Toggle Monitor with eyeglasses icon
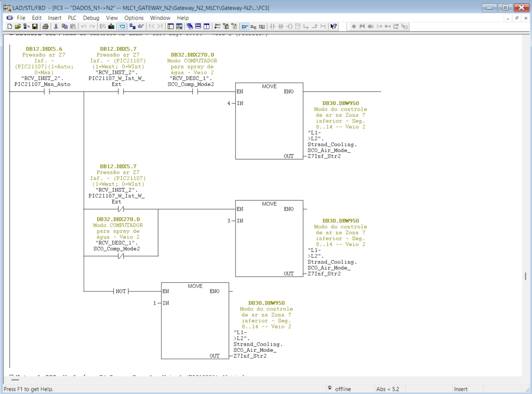Viewport: 532px width, 394px height. 141,27
